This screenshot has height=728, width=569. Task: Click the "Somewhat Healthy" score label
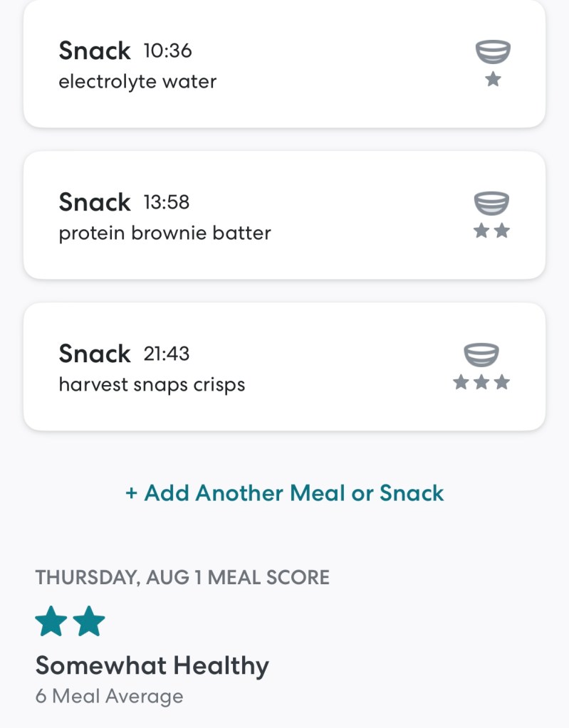pos(152,666)
